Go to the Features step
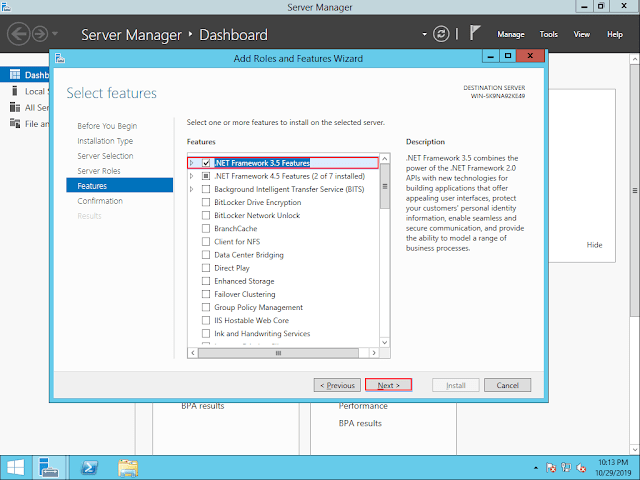The height and width of the screenshot is (480, 640). 120,185
